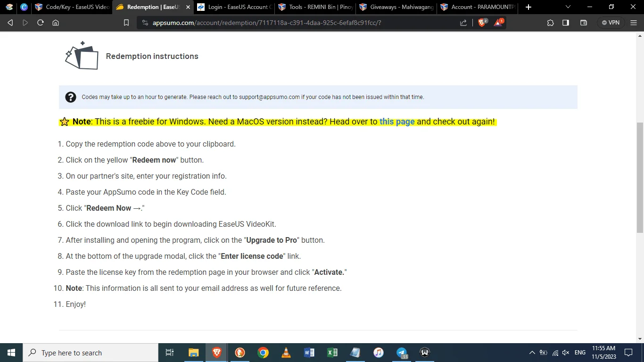Screen dimensions: 644x362
Task: Bookmark this page with the bookmark icon
Action: (x=126, y=23)
